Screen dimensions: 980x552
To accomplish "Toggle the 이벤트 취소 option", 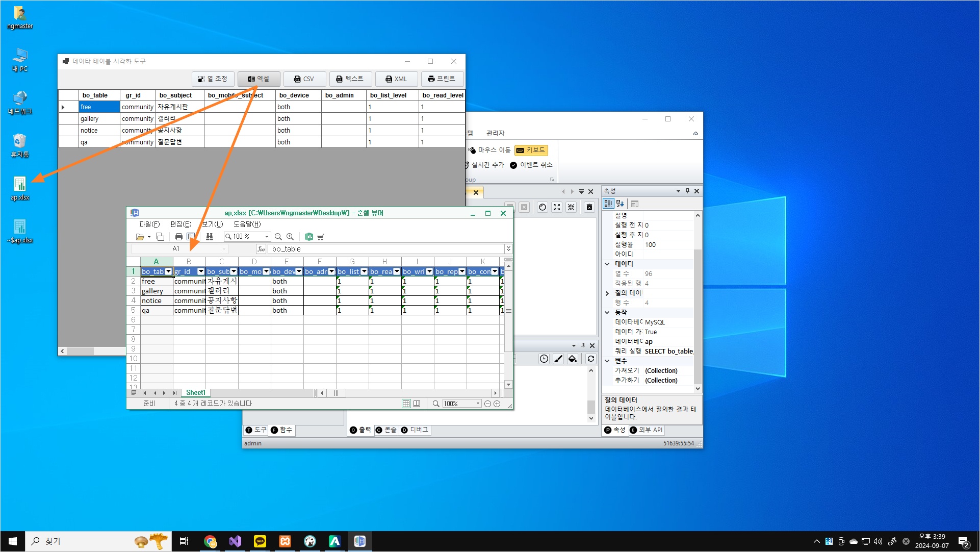I will 531,165.
